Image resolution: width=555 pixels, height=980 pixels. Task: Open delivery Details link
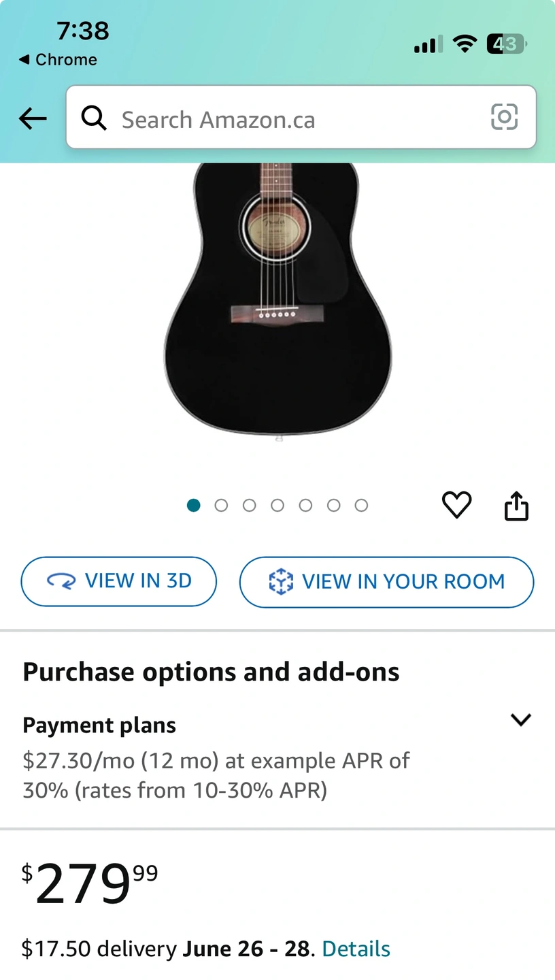(356, 949)
